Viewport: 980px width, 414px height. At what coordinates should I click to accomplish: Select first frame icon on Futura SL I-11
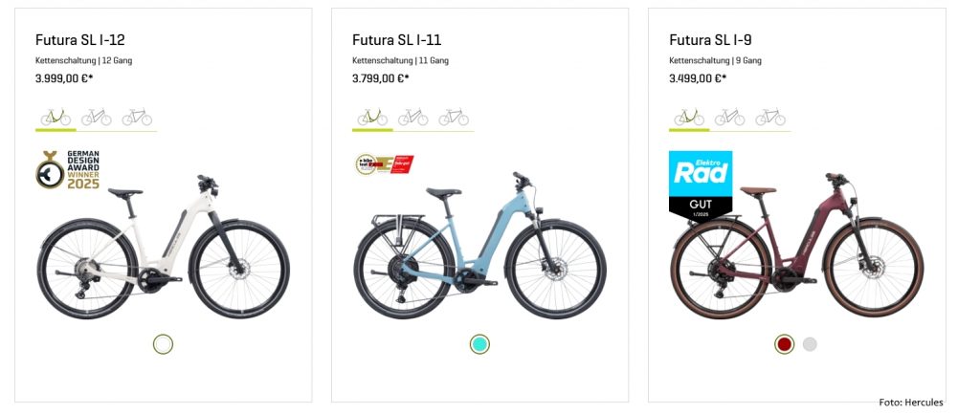click(x=372, y=118)
